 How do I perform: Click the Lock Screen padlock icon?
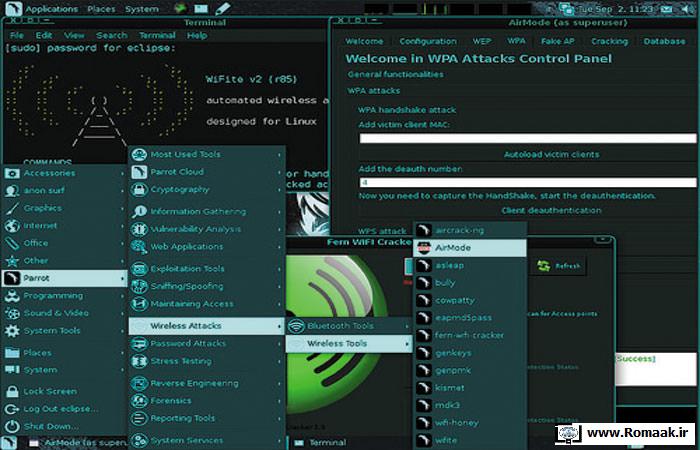click(x=12, y=392)
